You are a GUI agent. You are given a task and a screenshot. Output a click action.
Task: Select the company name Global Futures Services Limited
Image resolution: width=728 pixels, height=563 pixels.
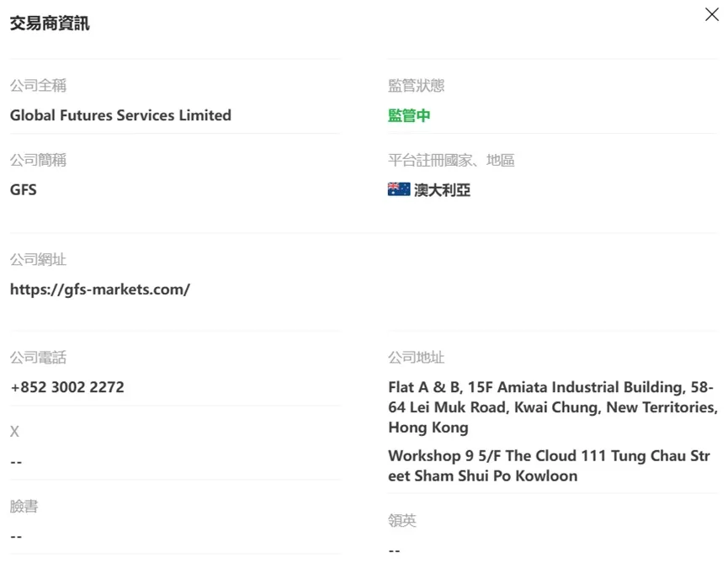(x=120, y=115)
